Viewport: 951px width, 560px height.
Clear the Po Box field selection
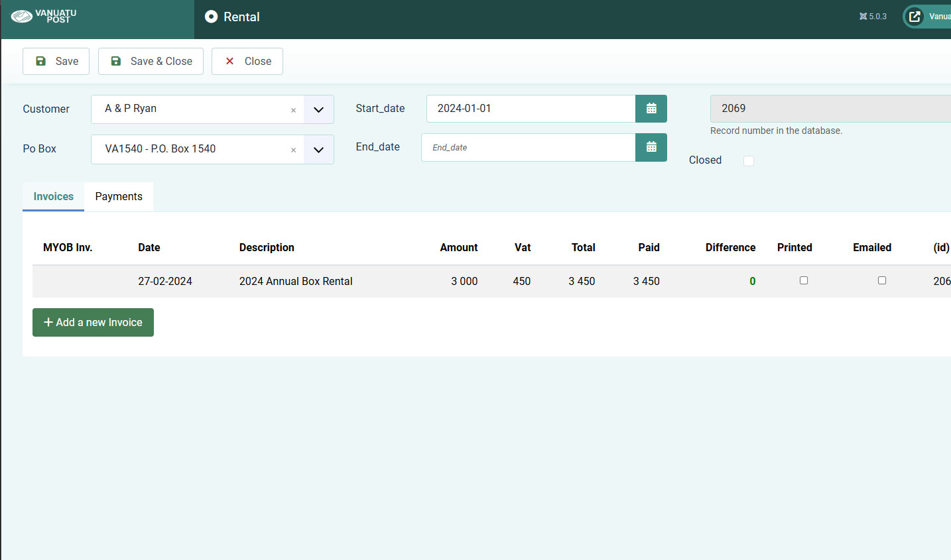(x=293, y=150)
